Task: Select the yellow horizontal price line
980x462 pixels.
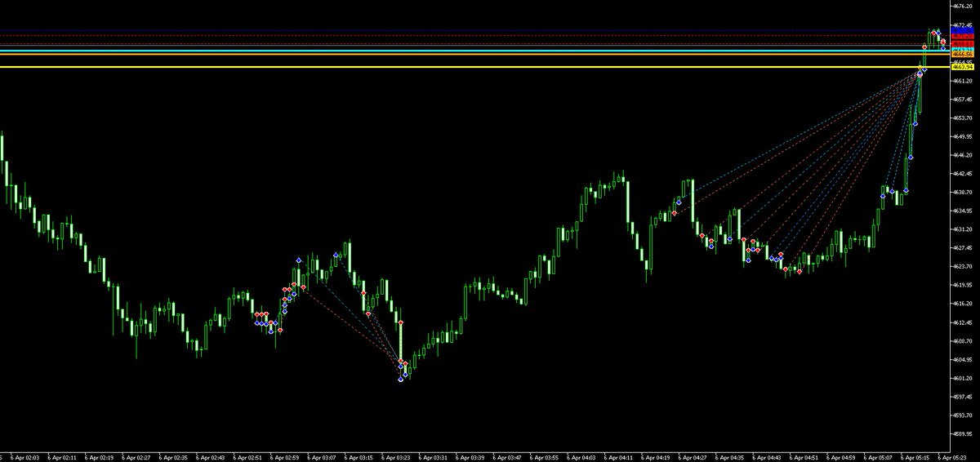Action: click(474, 67)
